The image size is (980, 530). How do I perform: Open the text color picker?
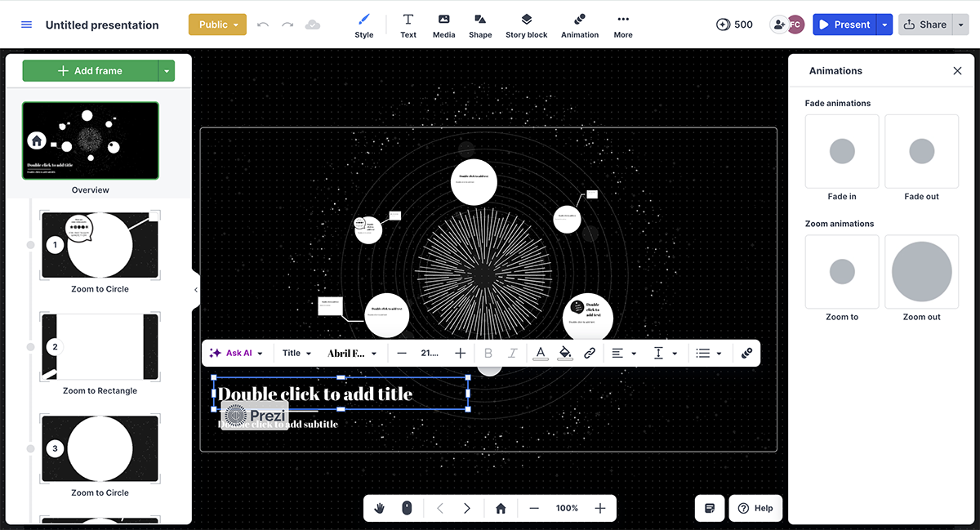coord(540,354)
